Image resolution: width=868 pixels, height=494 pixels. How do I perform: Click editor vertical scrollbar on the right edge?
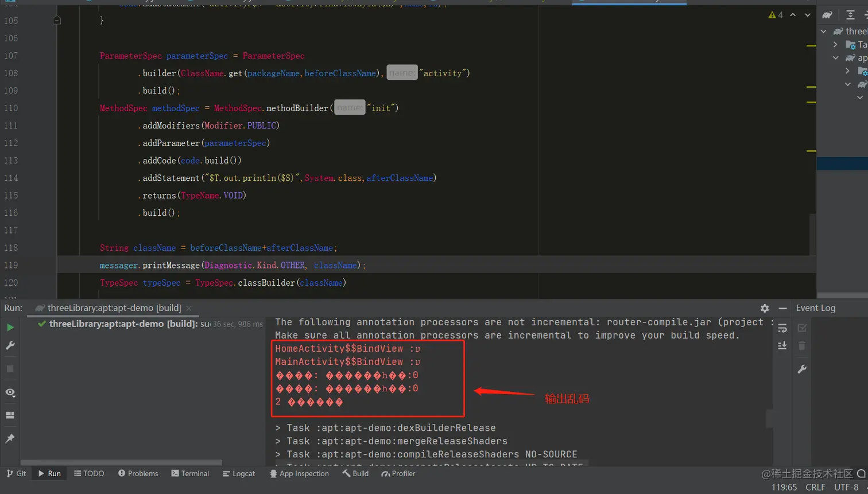[812, 234]
